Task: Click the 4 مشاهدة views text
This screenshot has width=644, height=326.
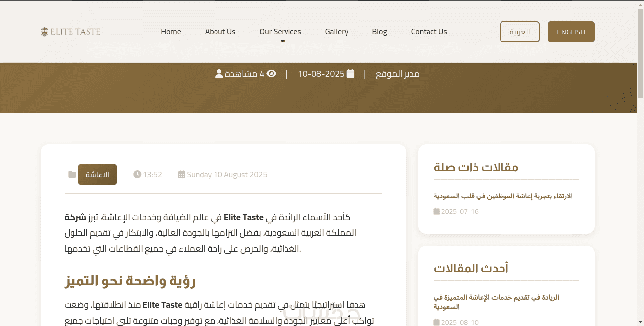Action: pos(244,74)
